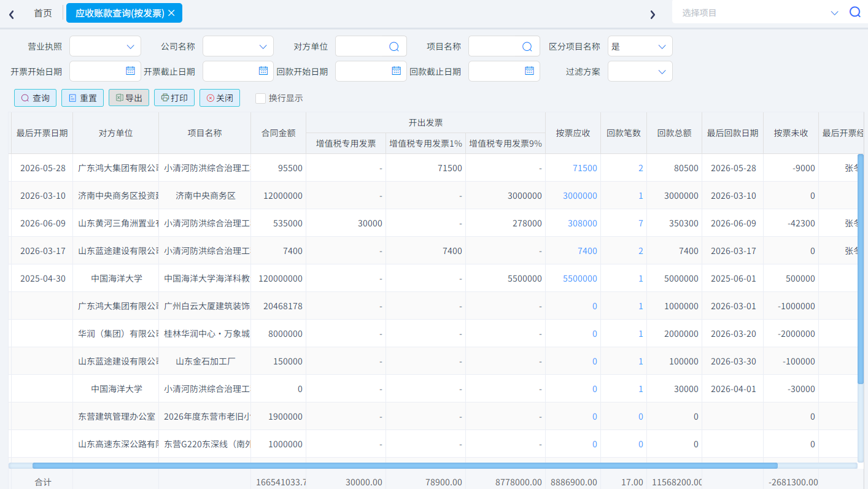Toggle the 换行显示 checkbox
The image size is (868, 489).
261,98
